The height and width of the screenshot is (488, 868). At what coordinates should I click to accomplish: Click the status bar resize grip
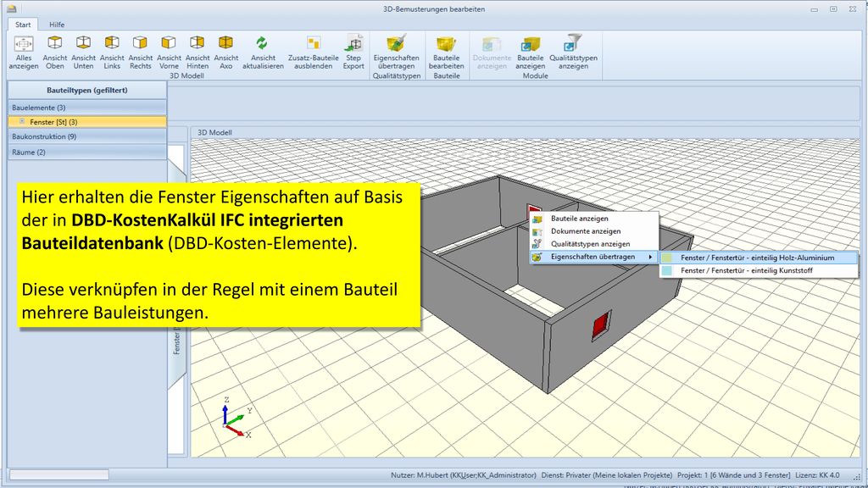click(857, 476)
